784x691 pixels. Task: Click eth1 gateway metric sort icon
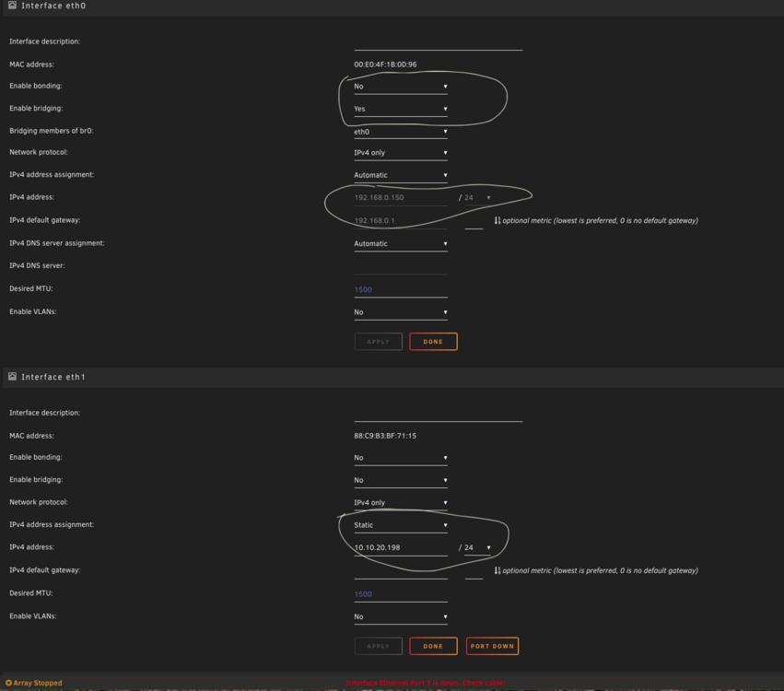(x=497, y=570)
